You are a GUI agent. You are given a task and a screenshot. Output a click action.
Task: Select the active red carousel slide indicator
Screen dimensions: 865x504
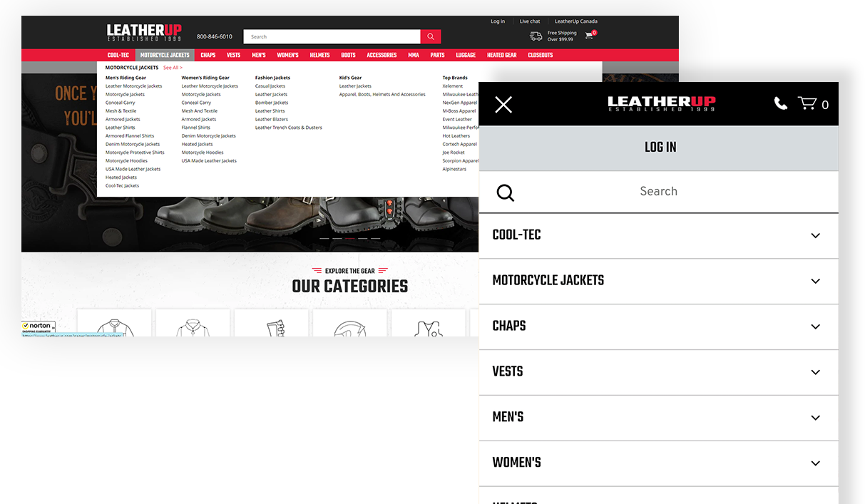(350, 238)
